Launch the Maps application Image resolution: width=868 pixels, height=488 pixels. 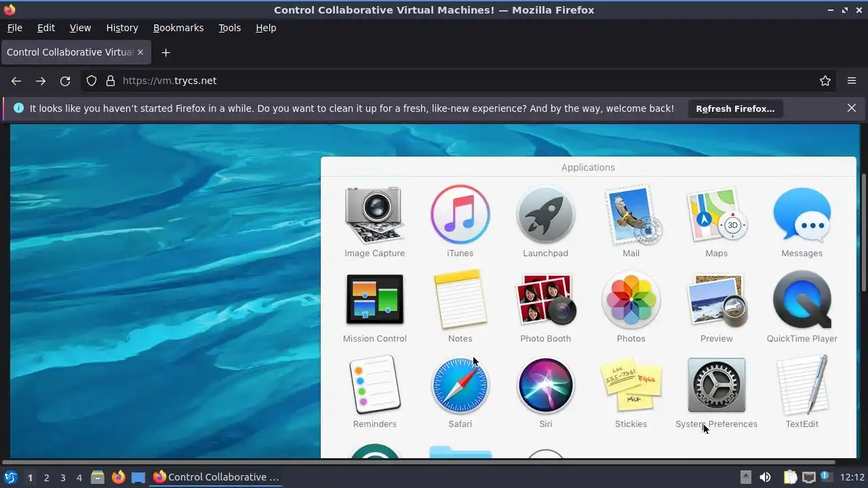tap(716, 215)
